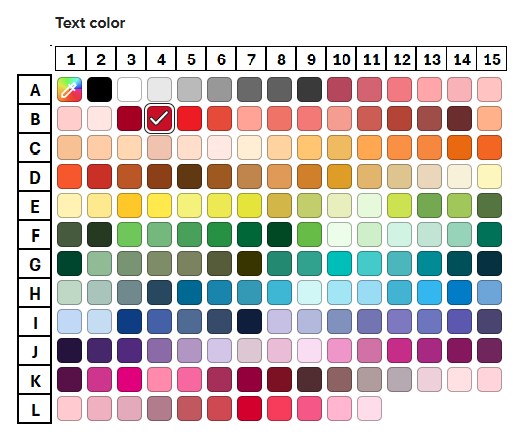
Task: Select the strong blue swatch at H14
Action: click(459, 292)
